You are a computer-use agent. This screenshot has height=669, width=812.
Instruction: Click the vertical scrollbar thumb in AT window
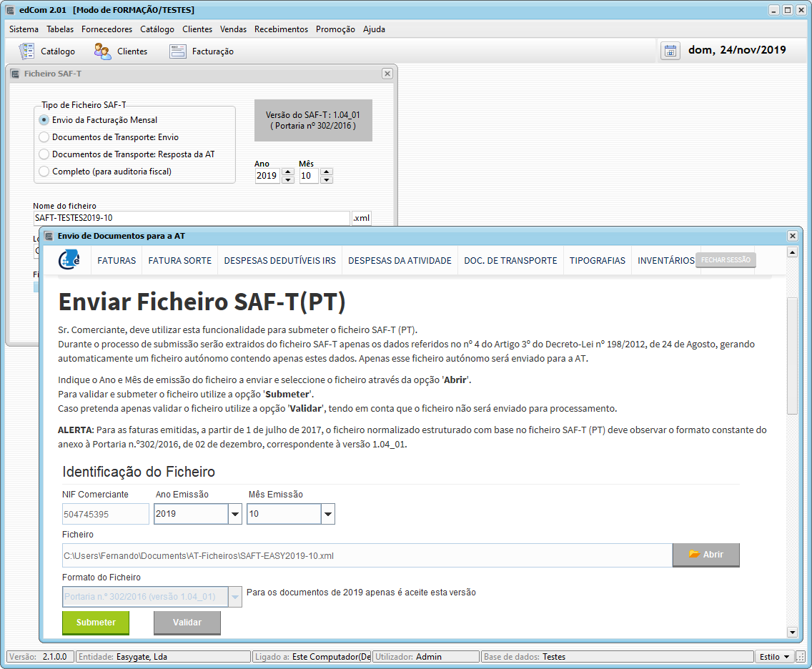792,356
